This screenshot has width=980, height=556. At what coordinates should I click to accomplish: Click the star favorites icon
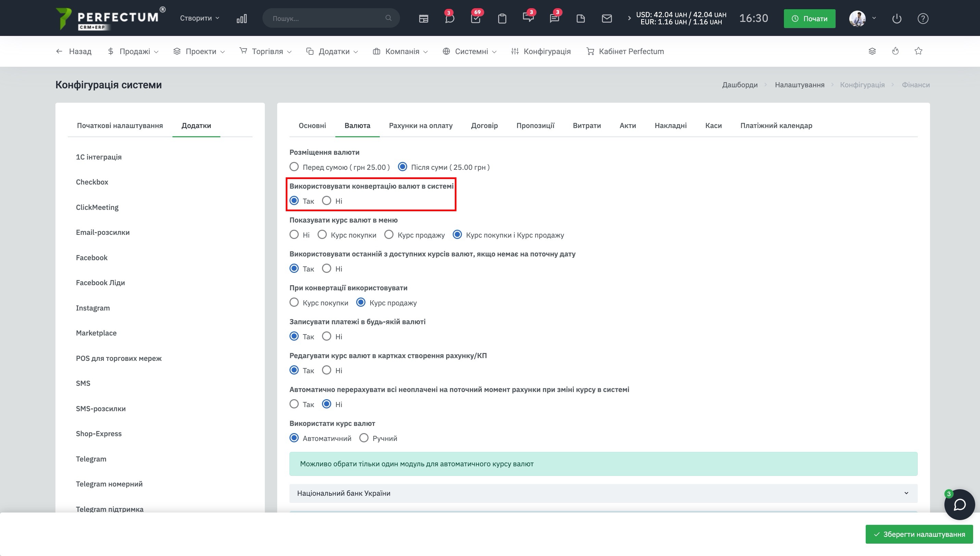[918, 51]
